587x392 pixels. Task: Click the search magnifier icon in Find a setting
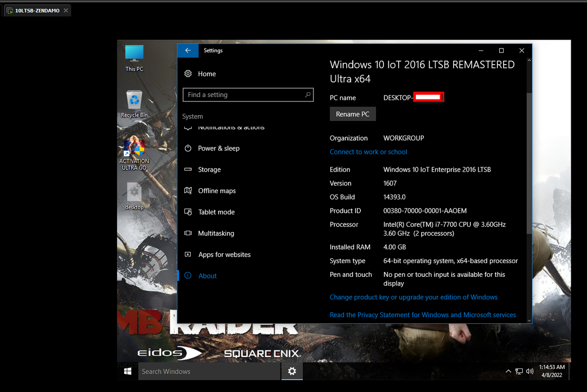(307, 95)
